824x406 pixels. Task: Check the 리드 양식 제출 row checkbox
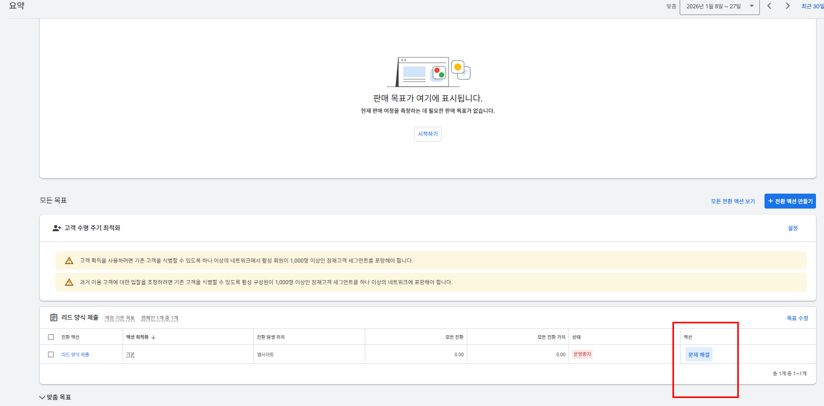point(51,355)
